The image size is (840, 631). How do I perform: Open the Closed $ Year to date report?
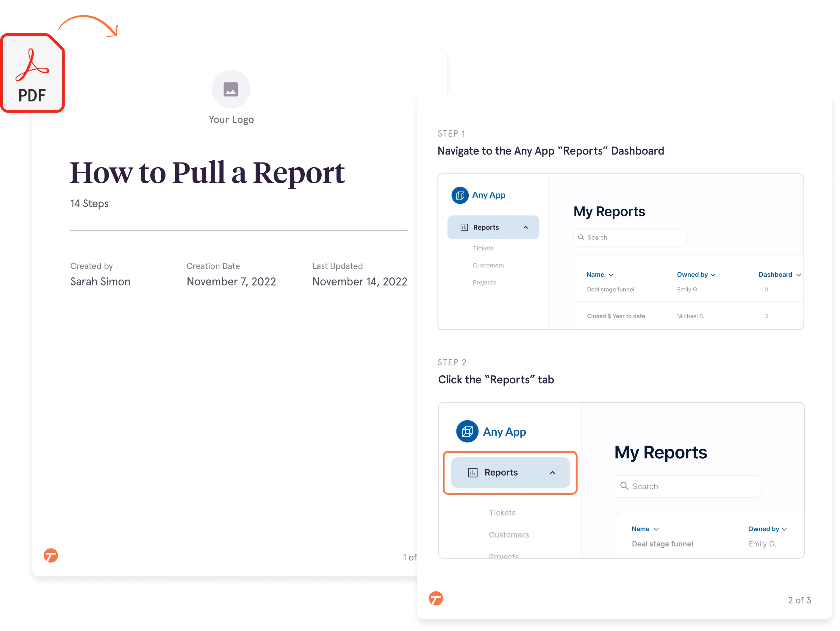pos(616,316)
